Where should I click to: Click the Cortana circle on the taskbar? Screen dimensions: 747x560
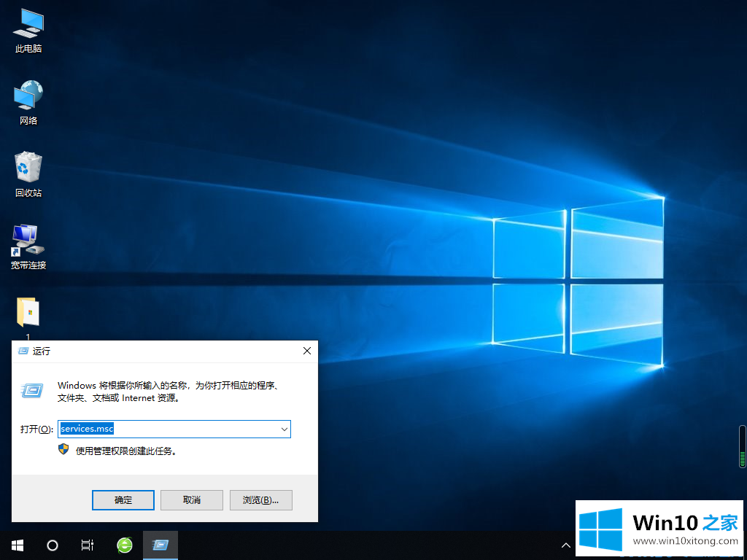53,545
